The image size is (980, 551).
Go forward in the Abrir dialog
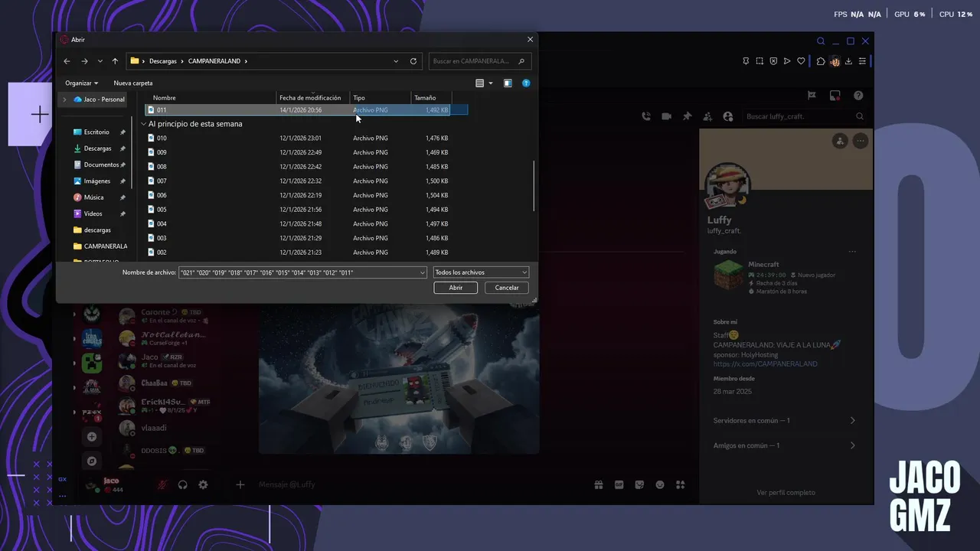[x=84, y=61]
